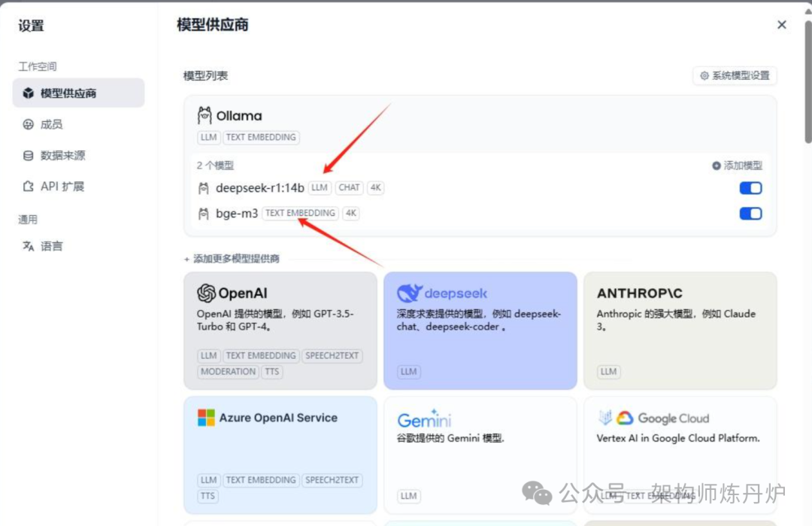
Task: Click the 4K tag on deepseek-r1:14b row
Action: (x=375, y=187)
